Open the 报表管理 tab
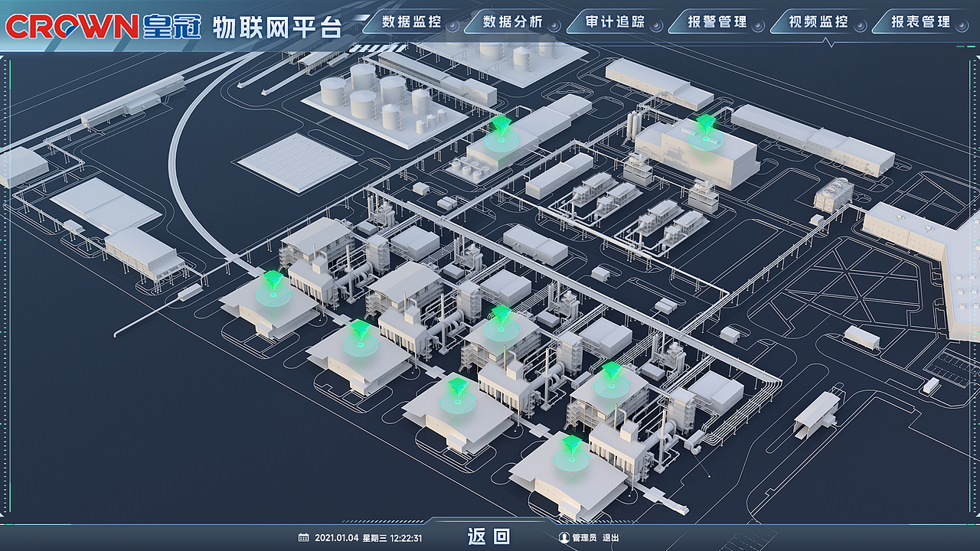 923,22
